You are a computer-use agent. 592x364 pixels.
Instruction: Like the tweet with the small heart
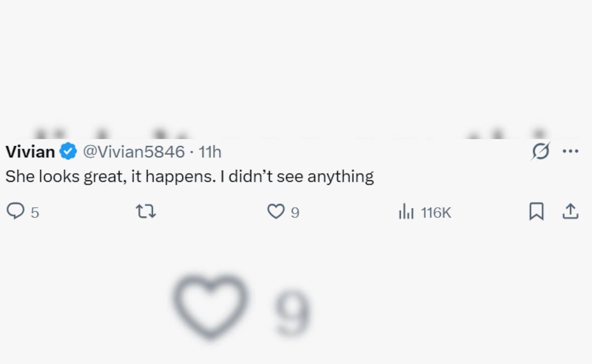tap(275, 212)
